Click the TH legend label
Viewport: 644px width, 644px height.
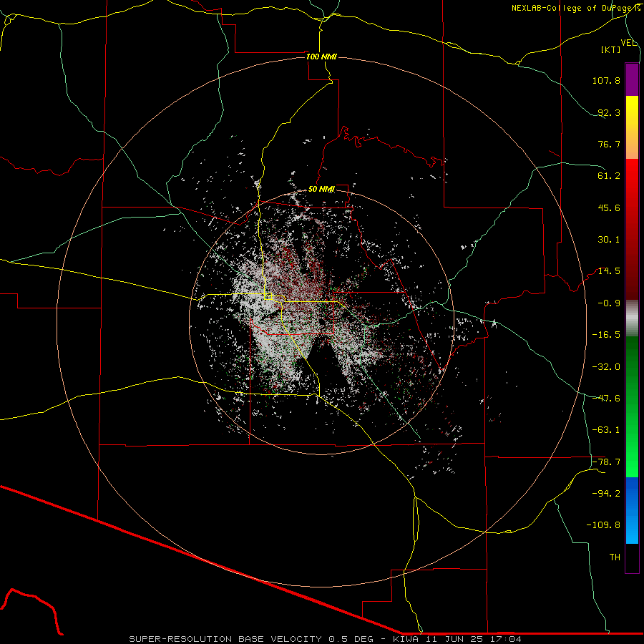615,557
